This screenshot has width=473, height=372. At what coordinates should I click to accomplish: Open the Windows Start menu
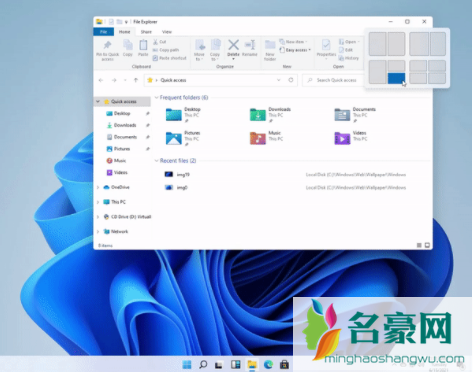point(187,364)
